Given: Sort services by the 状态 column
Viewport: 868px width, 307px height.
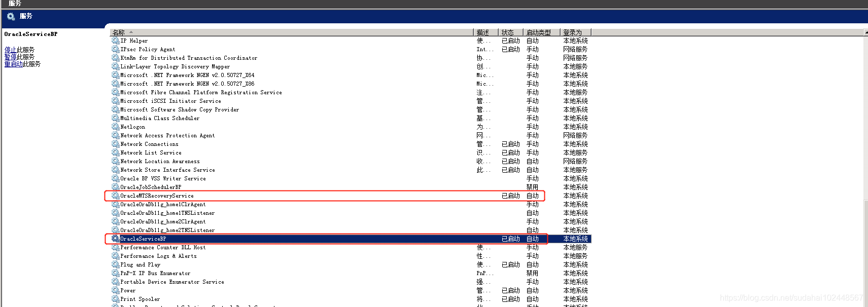Looking at the screenshot, I should (x=511, y=32).
